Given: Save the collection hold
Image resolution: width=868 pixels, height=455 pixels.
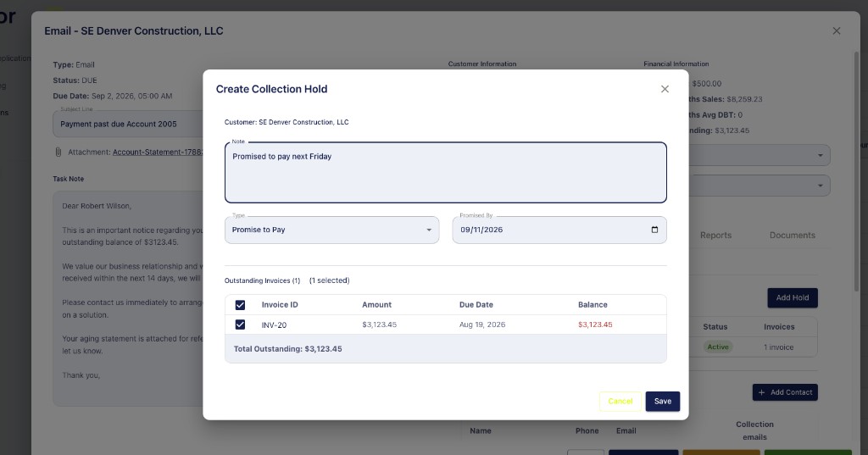Looking at the screenshot, I should 663,402.
